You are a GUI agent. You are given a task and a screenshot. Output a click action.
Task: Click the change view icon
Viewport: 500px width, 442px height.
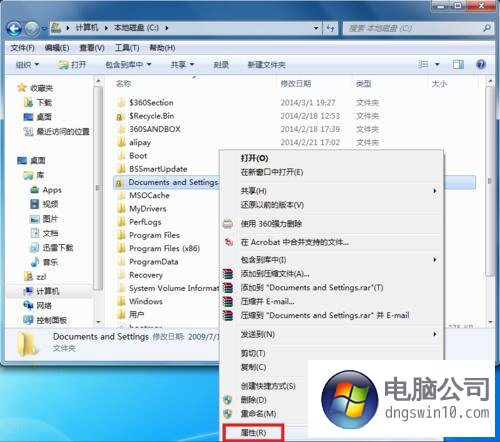(423, 64)
